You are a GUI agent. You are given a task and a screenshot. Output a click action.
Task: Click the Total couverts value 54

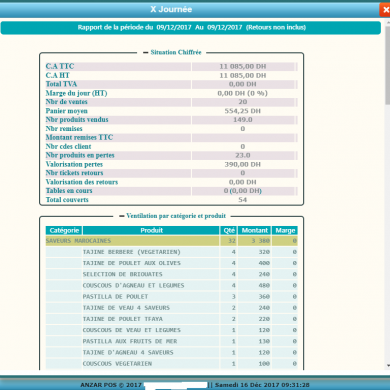coord(243,200)
